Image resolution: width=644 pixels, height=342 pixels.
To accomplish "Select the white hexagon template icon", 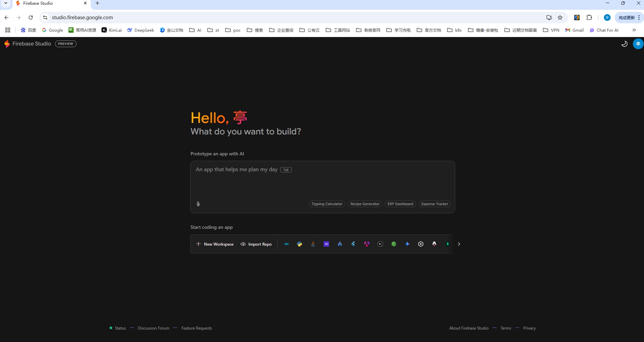I will 421,244.
